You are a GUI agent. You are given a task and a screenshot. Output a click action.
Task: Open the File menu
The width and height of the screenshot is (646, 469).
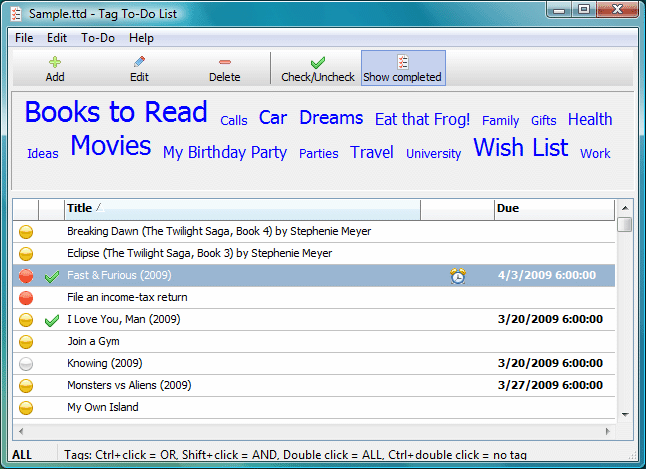24,38
